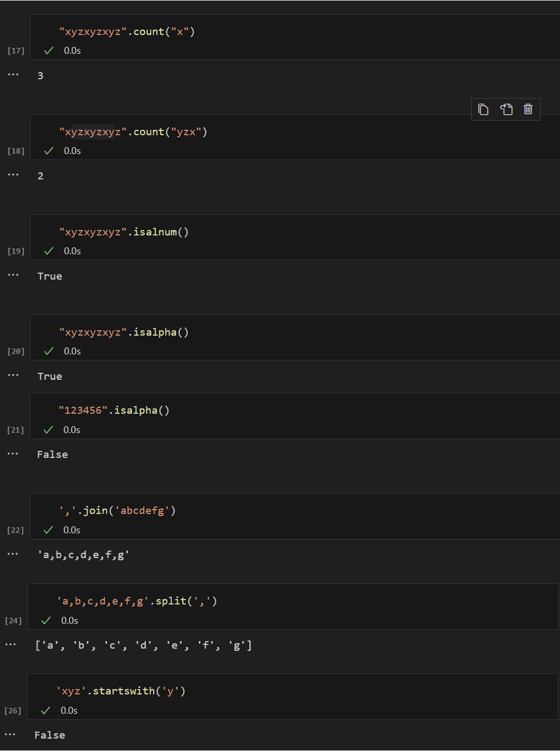Focus the split(',') code cell
Image resolution: width=560 pixels, height=751 pixels.
(137, 601)
